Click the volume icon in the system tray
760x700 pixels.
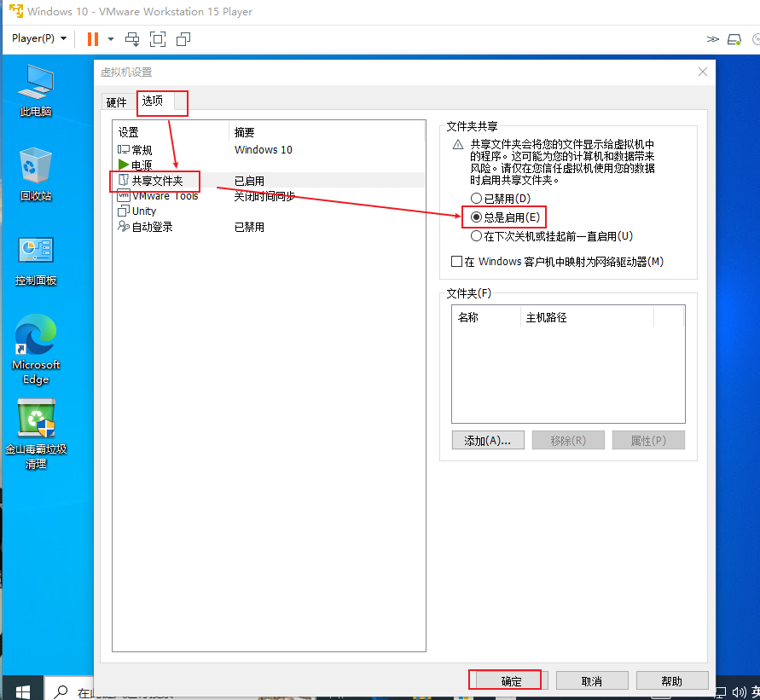739,692
